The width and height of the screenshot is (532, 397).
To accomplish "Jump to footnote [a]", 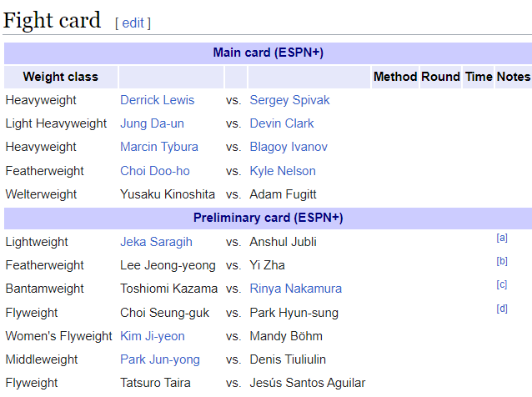I will tap(502, 238).
